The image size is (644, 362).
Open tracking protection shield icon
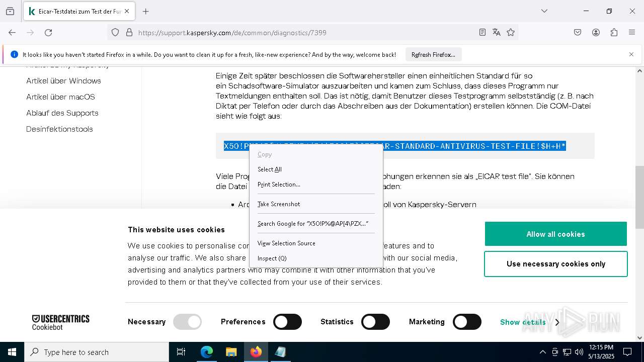115,32
